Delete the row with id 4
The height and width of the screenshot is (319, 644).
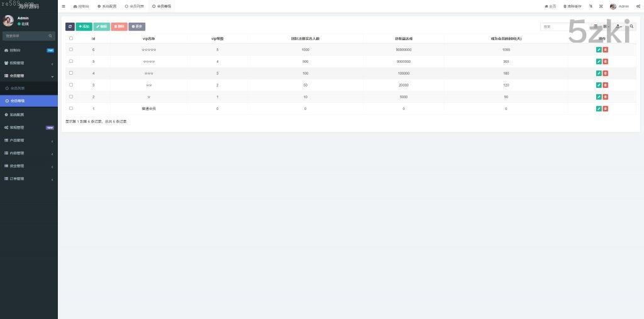(x=606, y=73)
